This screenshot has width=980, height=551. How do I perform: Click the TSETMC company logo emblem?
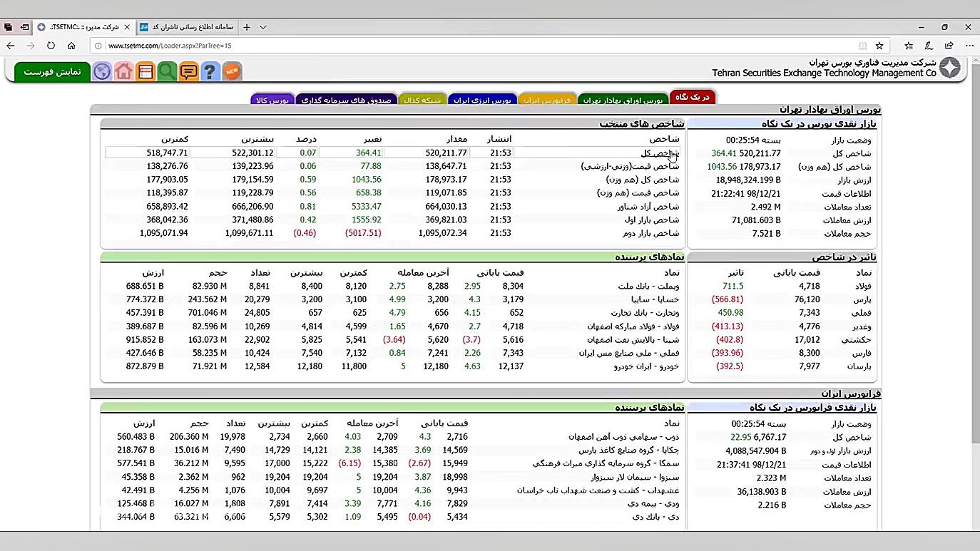(x=949, y=68)
